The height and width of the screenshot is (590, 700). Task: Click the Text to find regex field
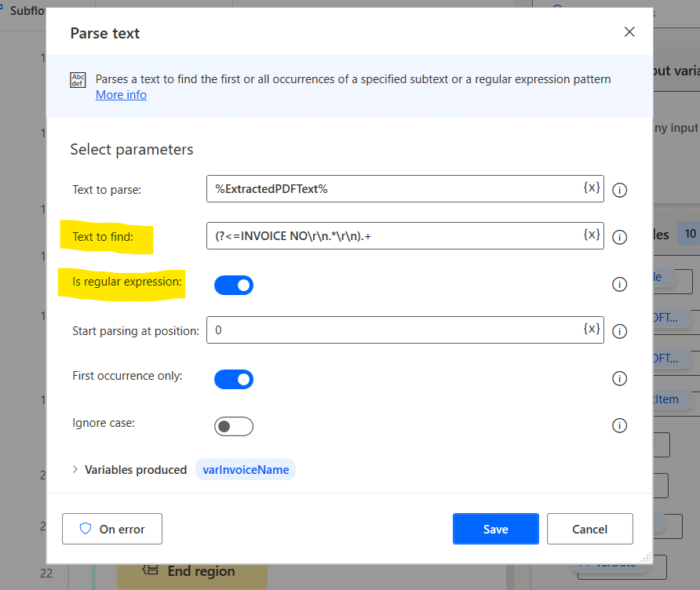tap(392, 236)
